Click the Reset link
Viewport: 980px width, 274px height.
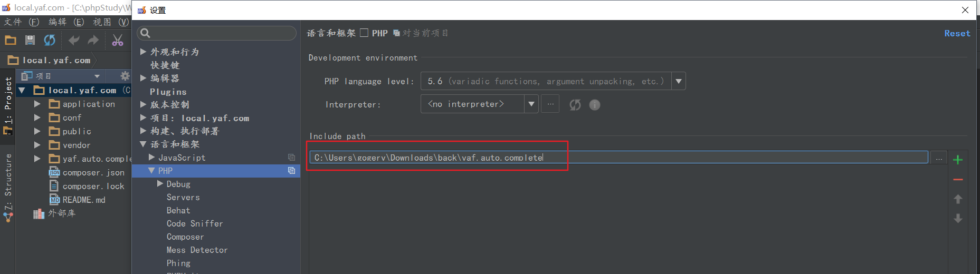click(x=957, y=33)
